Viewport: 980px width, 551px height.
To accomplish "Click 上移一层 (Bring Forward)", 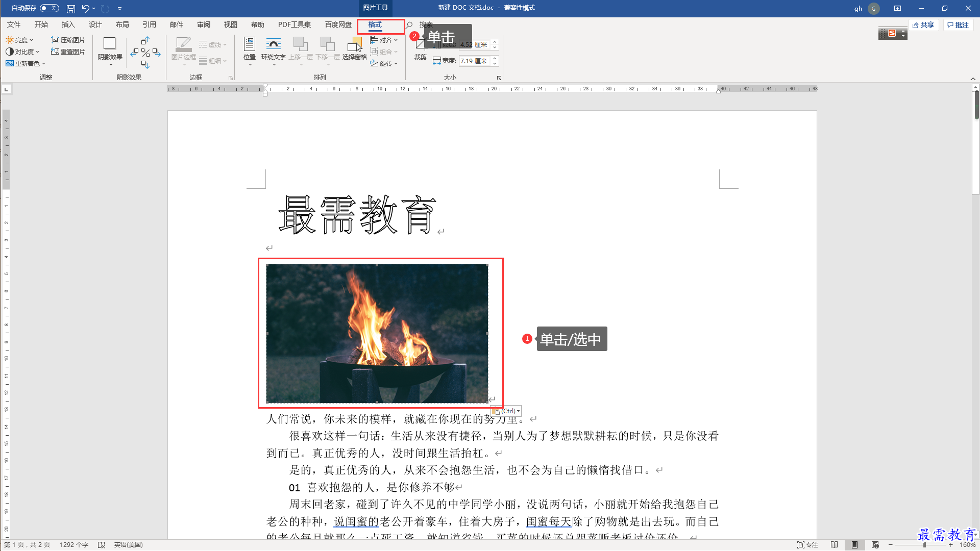I will 301,51.
